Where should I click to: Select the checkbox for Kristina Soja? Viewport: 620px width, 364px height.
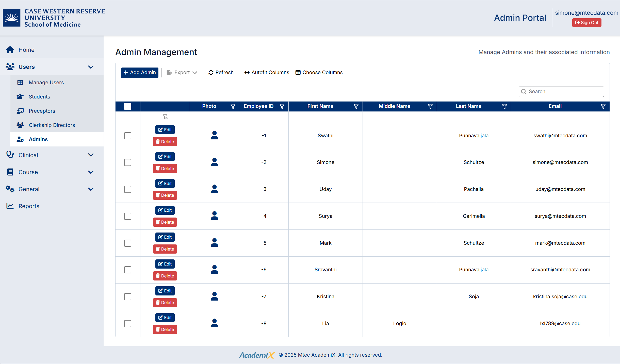click(x=128, y=297)
